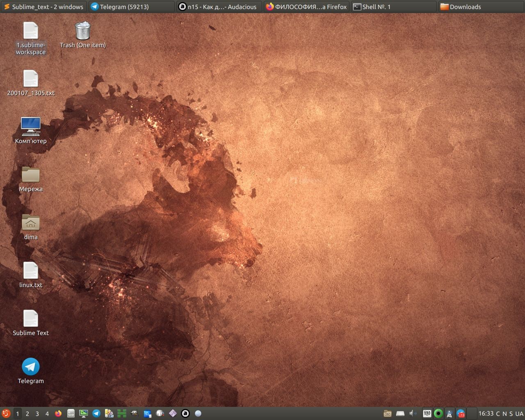Open the volume speaker tray icon

413,413
